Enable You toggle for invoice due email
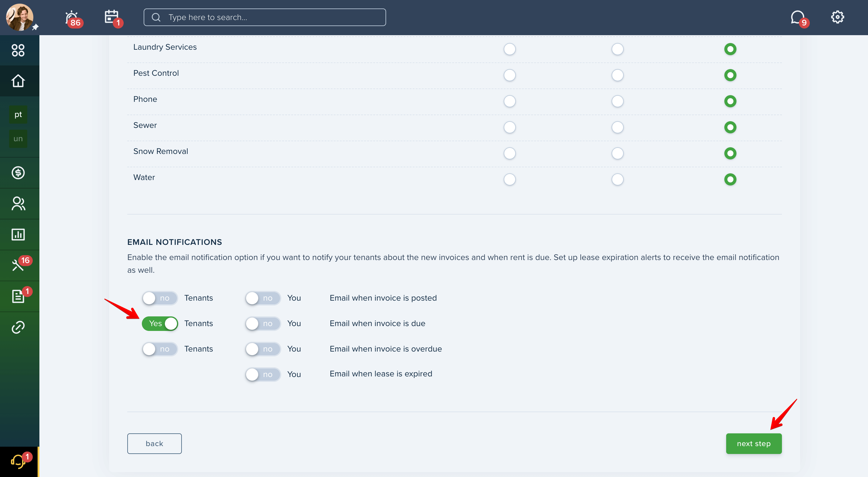The image size is (868, 477). click(x=263, y=323)
